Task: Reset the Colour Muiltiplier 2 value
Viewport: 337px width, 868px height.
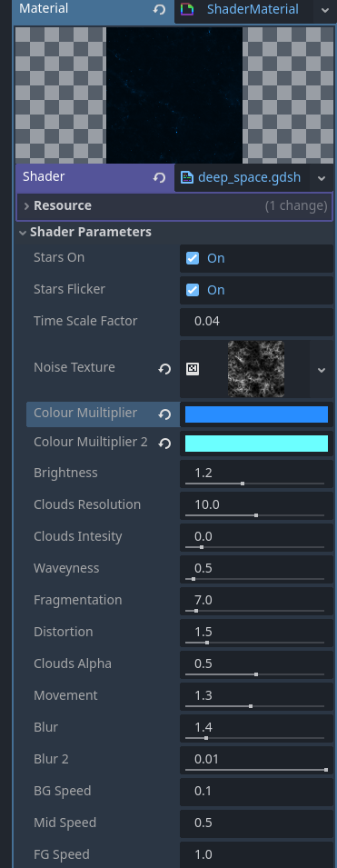Action: [164, 443]
